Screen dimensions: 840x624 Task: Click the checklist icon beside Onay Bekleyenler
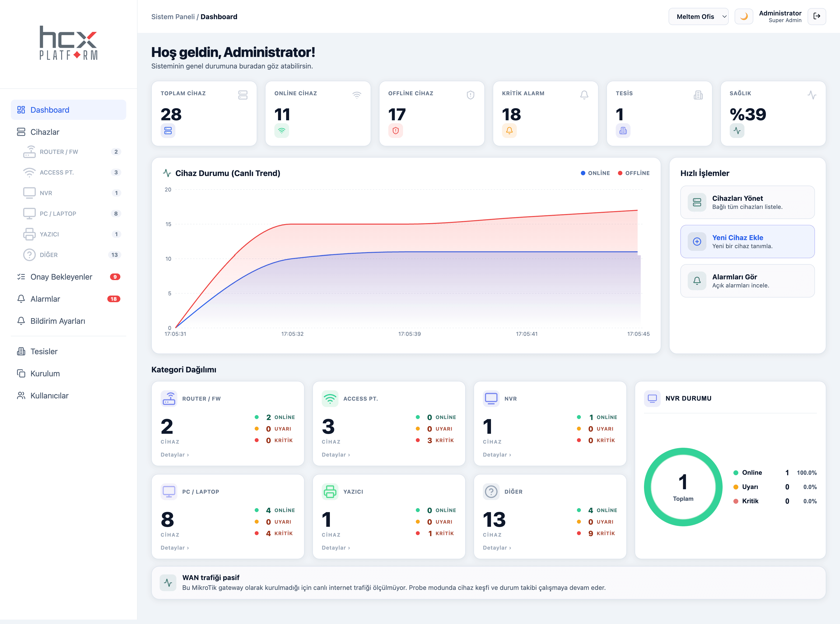point(21,277)
